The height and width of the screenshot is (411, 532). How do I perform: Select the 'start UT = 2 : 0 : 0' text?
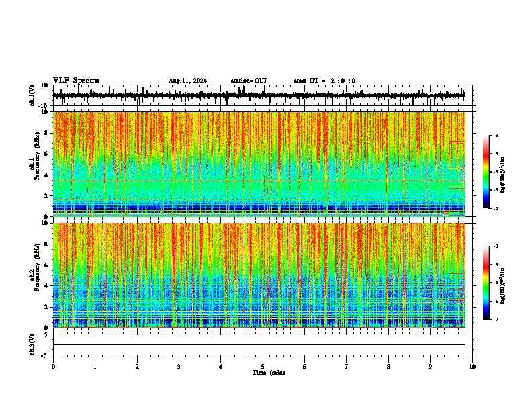(324, 81)
